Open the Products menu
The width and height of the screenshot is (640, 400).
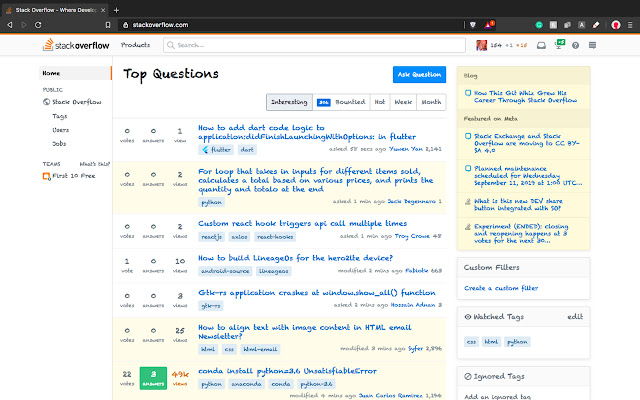pyautogui.click(x=135, y=45)
